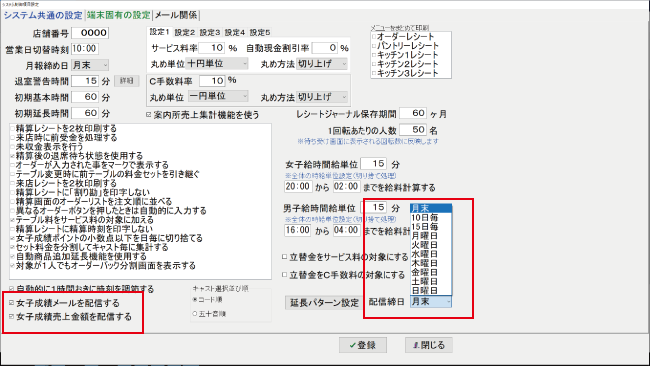The width and height of the screenshot is (650, 366).
Task: Toggle 立替金をC手数料の対象にする checkbox
Action: [x=285, y=274]
